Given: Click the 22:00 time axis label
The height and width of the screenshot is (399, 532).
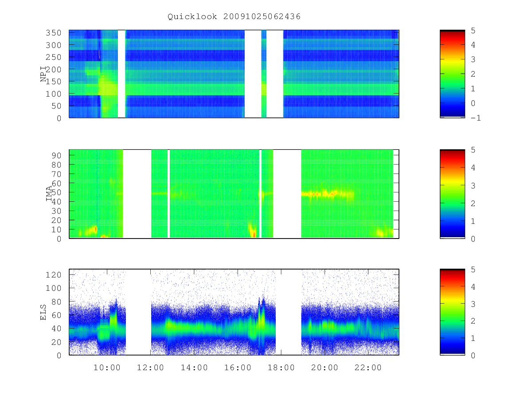Looking at the screenshot, I should [x=369, y=368].
